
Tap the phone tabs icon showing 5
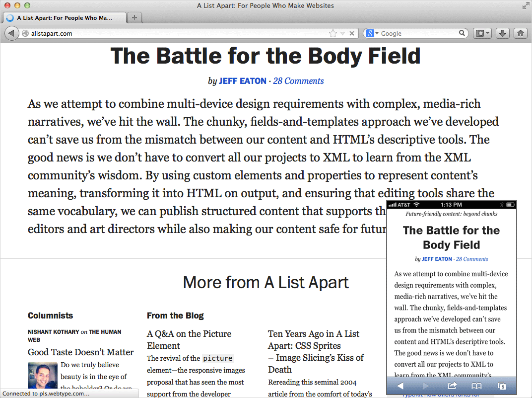[502, 386]
